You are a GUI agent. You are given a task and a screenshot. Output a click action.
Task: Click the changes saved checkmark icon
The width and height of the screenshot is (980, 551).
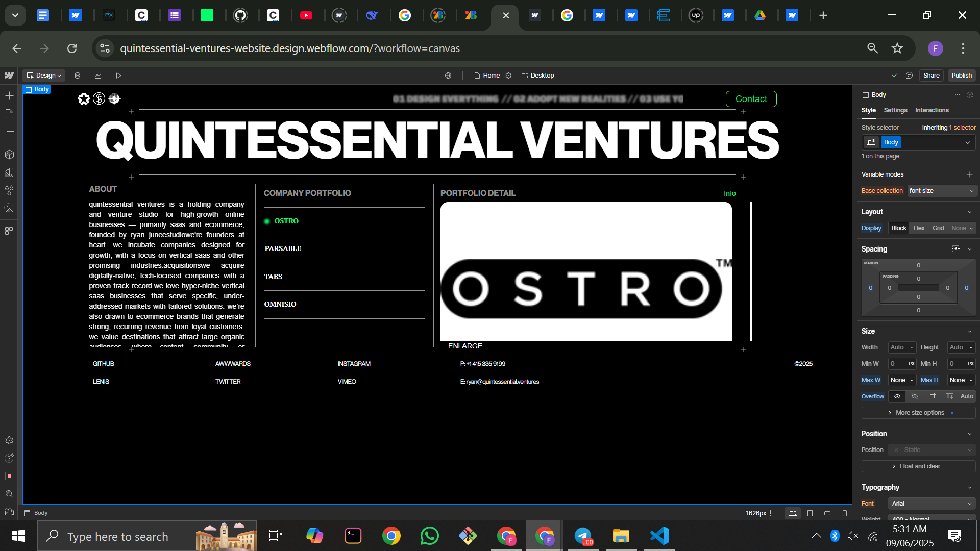[894, 76]
